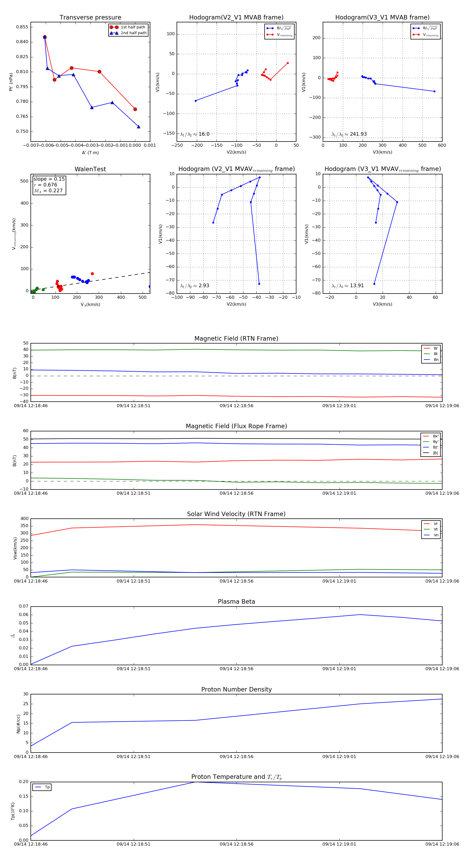Click B/√μ0ρ entry in V3_V1 MVAB legend
473x868 pixels.
pyautogui.click(x=425, y=28)
